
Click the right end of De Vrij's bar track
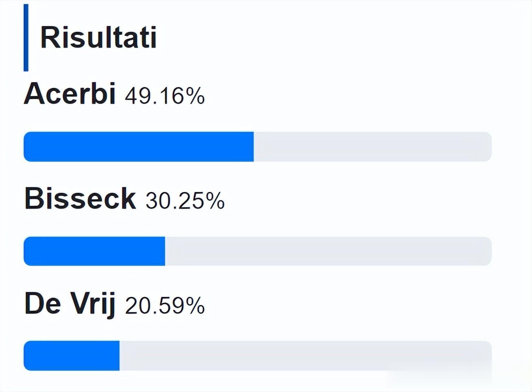tap(488, 356)
